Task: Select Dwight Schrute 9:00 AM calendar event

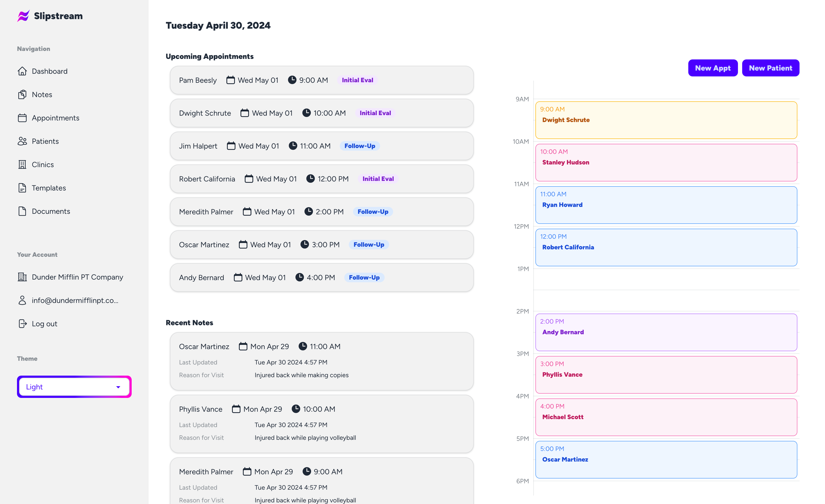Action: (x=666, y=120)
